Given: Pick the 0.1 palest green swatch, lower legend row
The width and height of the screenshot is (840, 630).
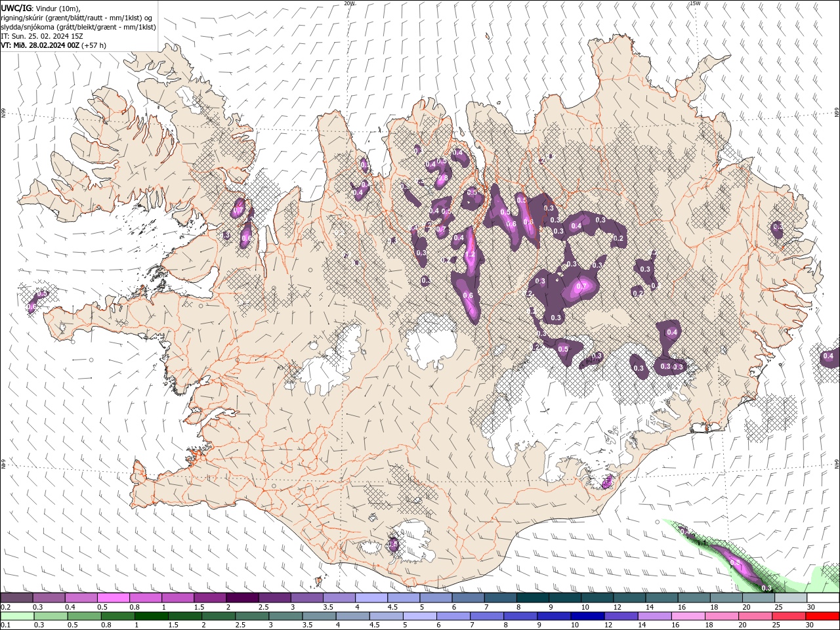Looking at the screenshot, I should [17, 616].
